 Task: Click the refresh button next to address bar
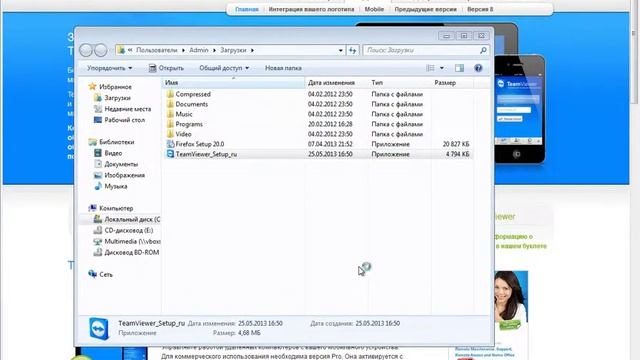tap(352, 50)
